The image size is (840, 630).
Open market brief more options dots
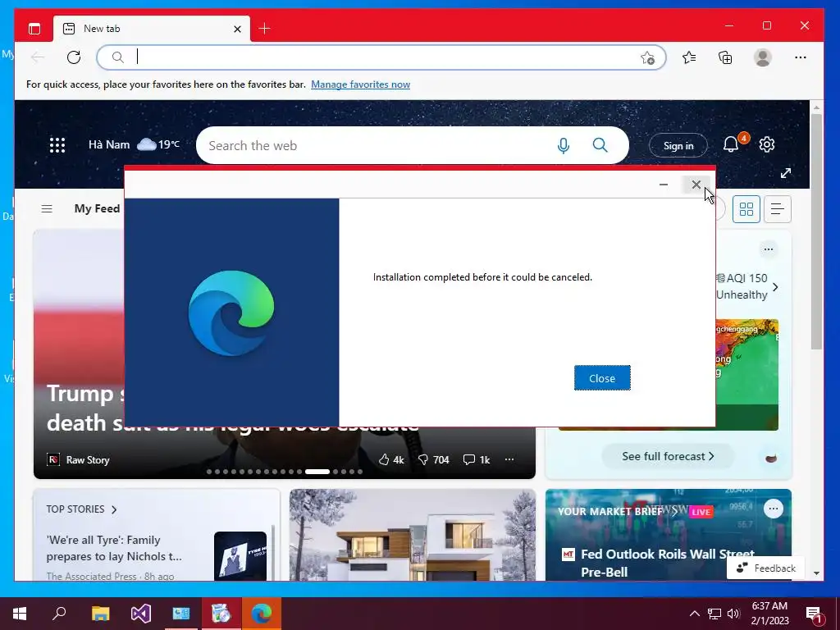(x=773, y=509)
